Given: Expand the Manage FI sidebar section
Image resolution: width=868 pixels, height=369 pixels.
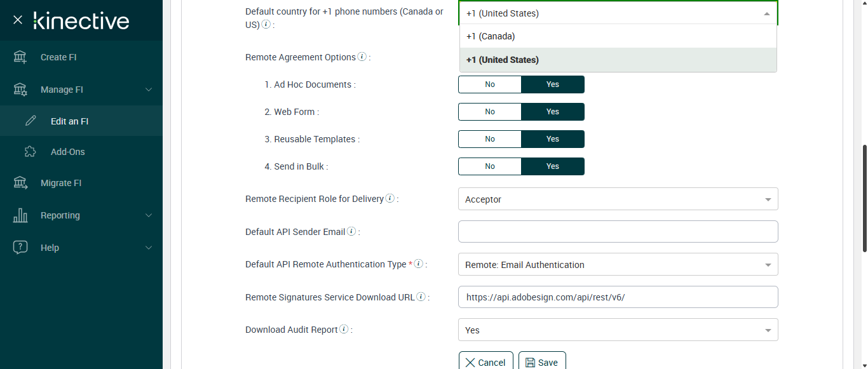Looking at the screenshot, I should click(x=81, y=90).
